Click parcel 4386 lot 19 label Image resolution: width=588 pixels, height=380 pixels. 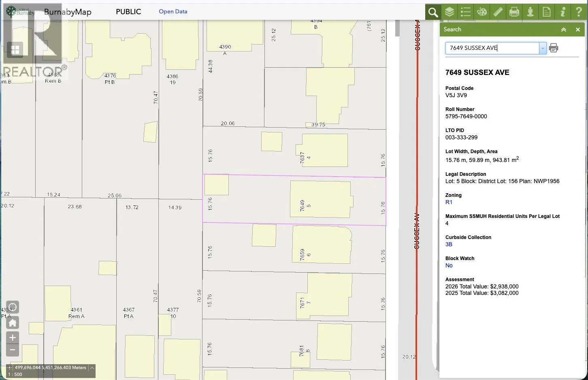pos(173,79)
